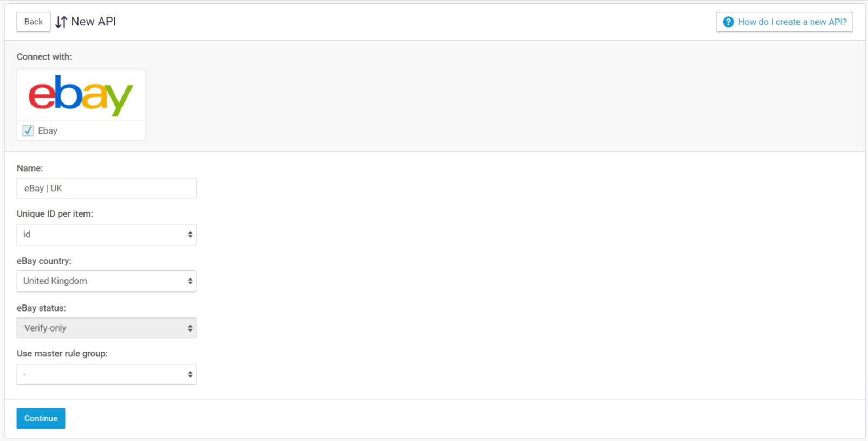This screenshot has height=441, width=868.
Task: Click the stepper arrows on the id selector
Action: tap(190, 234)
